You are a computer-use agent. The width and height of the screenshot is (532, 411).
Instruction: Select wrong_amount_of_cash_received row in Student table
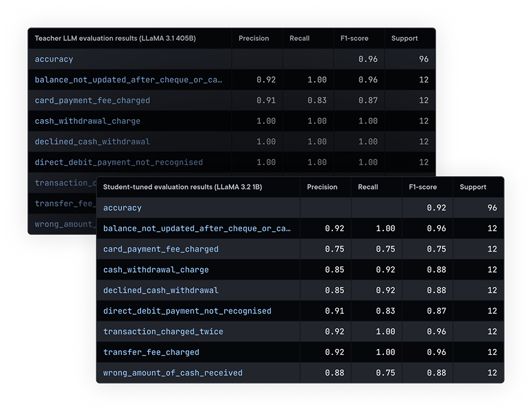coord(300,373)
